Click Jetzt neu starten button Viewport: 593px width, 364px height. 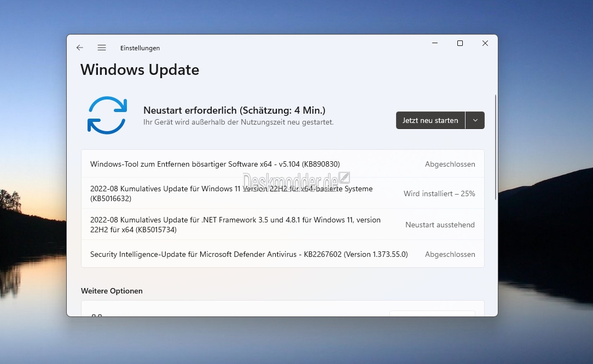[x=431, y=120]
